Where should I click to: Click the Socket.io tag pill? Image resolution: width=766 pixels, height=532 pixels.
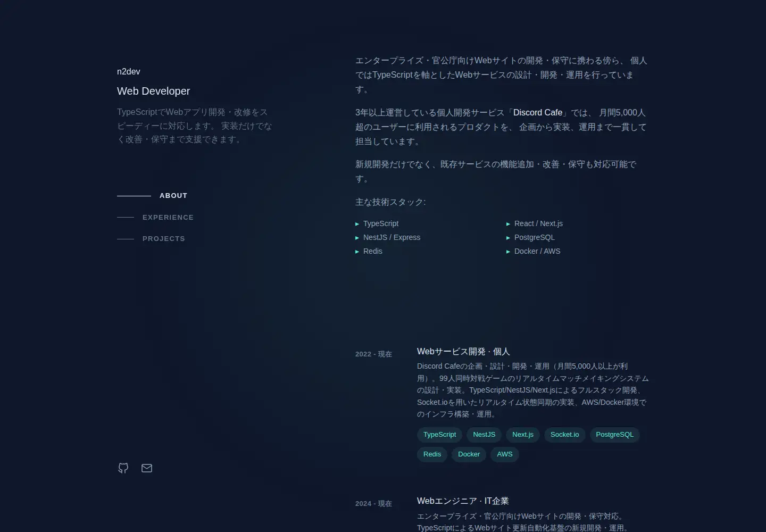[564, 435]
